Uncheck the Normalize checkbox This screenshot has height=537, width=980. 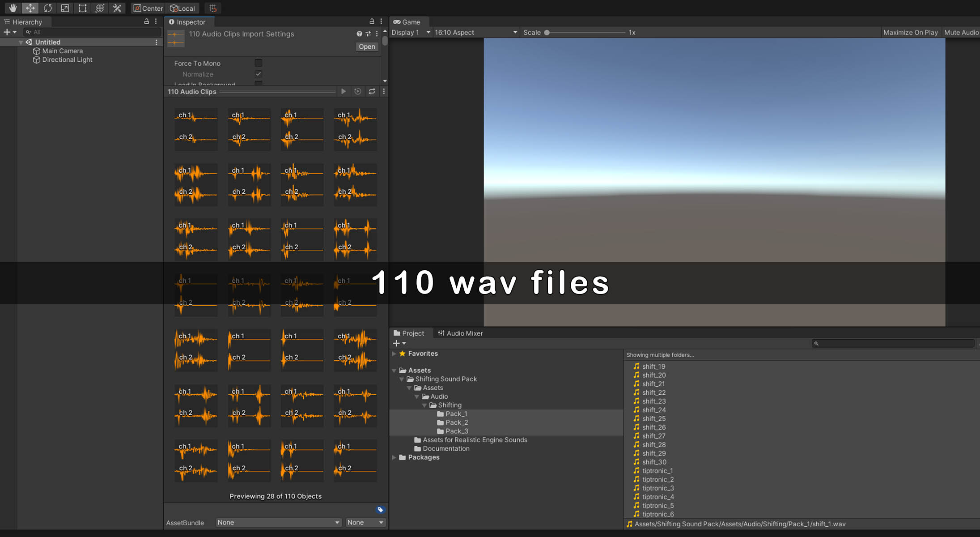tap(258, 74)
